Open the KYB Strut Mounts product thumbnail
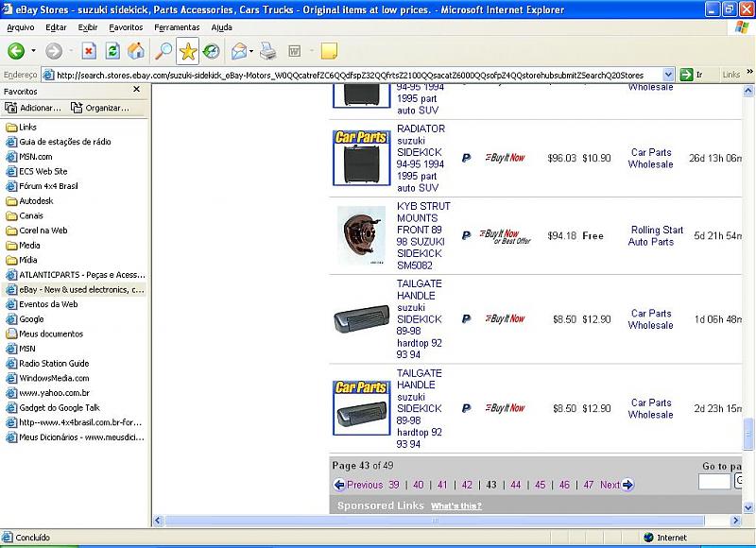 (x=362, y=235)
